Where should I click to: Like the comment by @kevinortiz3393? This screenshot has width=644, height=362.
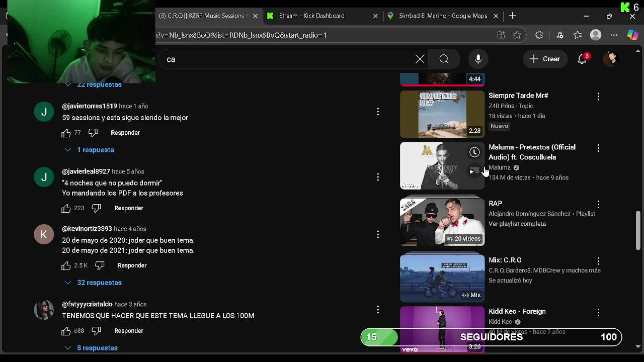point(66,265)
